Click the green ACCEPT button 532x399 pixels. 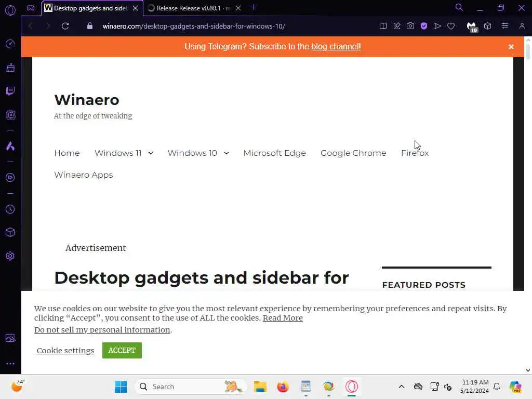tap(122, 350)
